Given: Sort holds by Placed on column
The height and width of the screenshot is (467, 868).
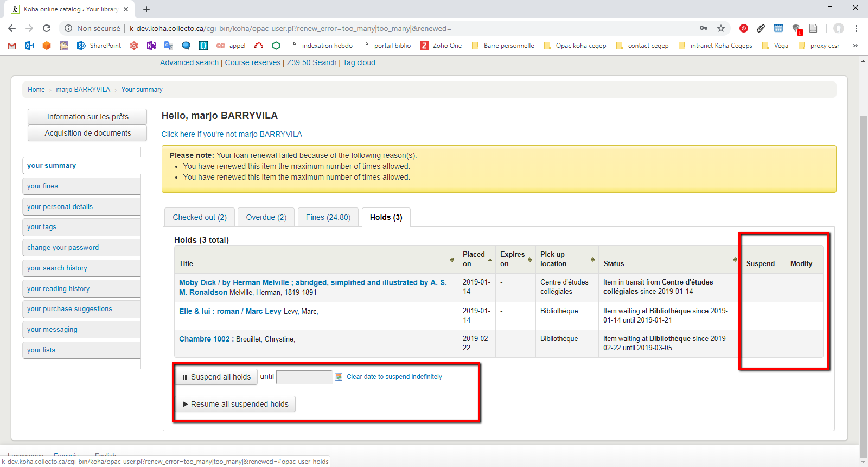Looking at the screenshot, I should coord(490,260).
